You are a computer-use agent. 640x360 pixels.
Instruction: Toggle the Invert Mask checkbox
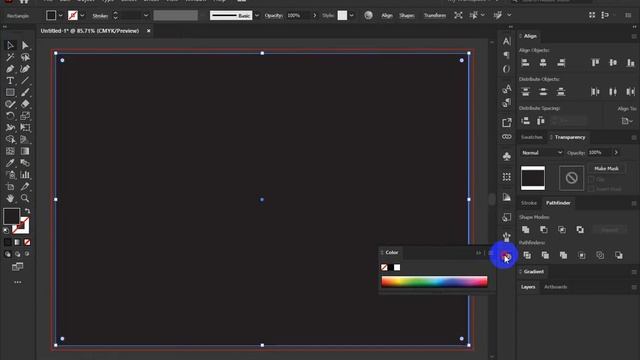tap(591, 189)
